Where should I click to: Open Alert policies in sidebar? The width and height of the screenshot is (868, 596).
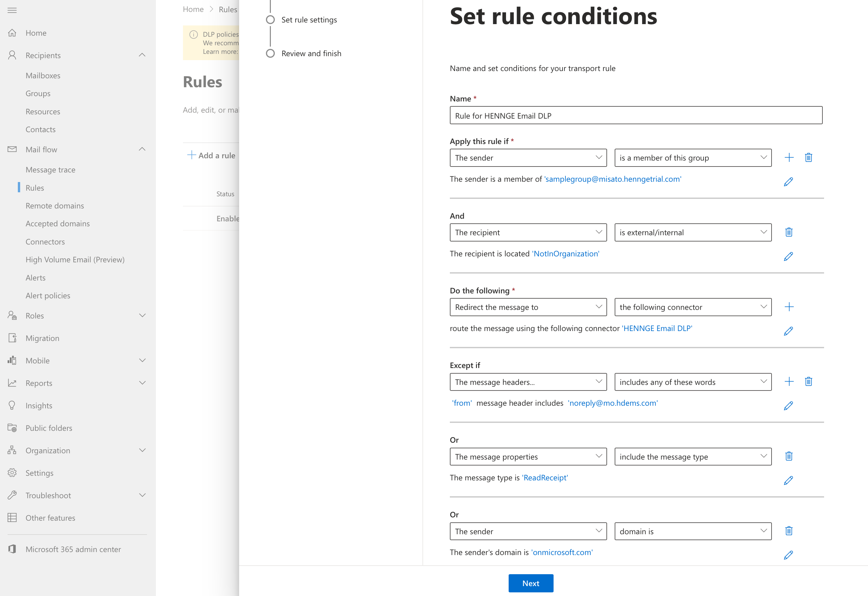48,296
